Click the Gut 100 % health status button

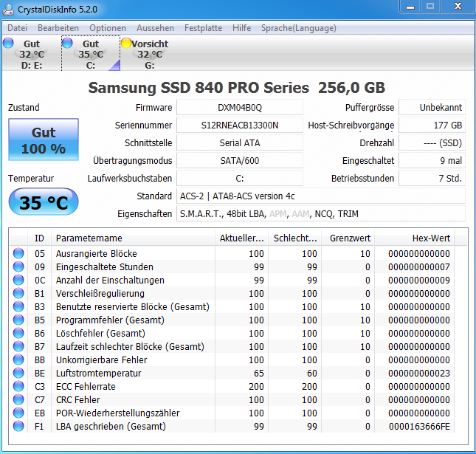[44, 140]
